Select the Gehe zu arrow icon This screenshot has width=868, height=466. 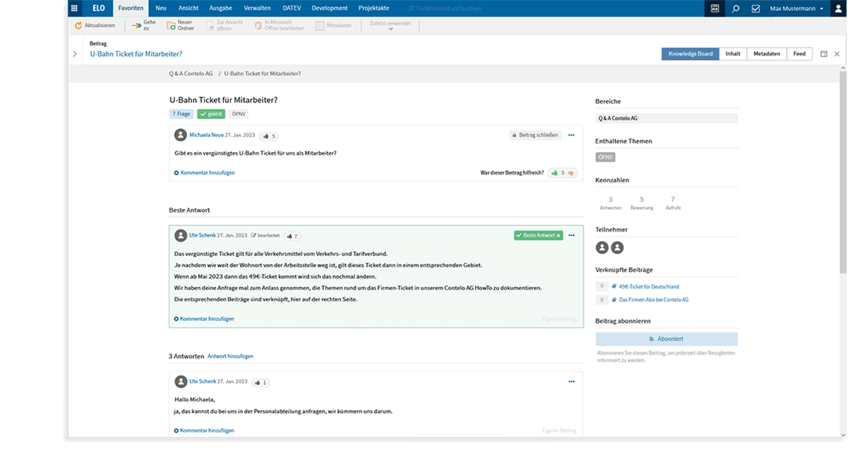click(137, 24)
